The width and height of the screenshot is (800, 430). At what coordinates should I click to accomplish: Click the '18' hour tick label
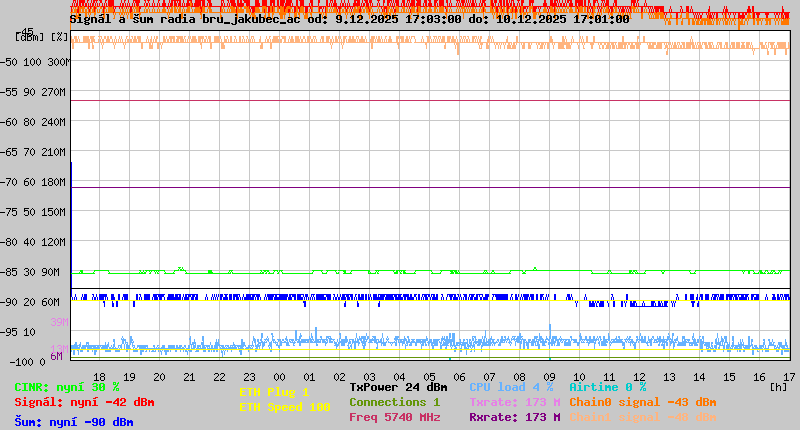point(99,377)
